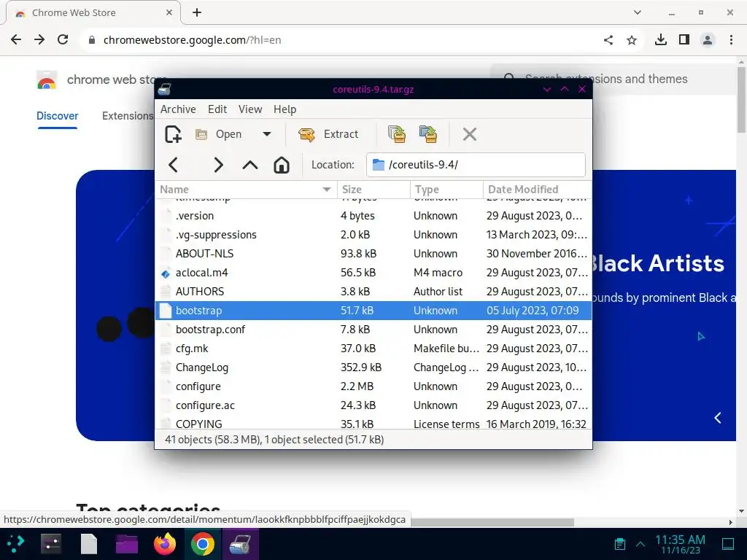Screen dimensions: 747x560
Task: Click the Chrome address bar URL
Action: pos(192,40)
